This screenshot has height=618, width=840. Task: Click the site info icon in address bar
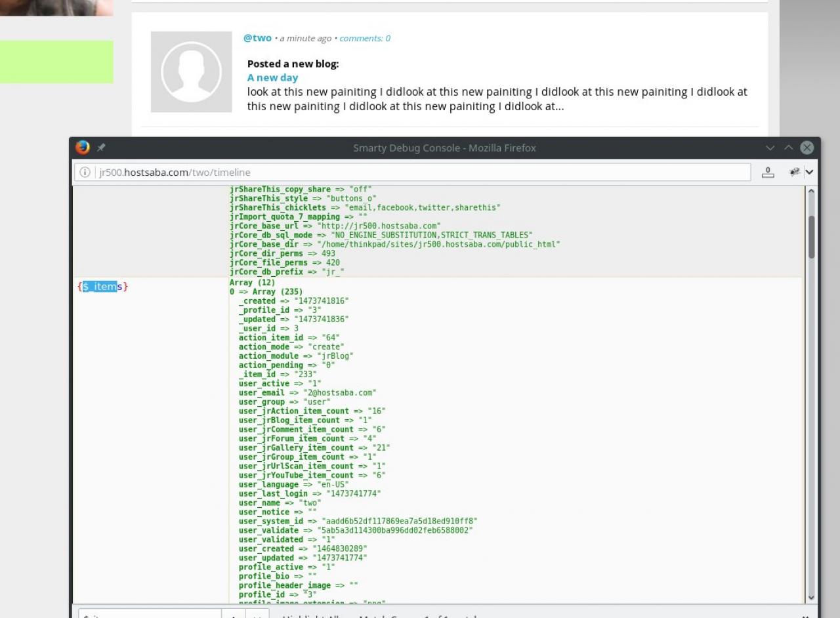pos(85,172)
